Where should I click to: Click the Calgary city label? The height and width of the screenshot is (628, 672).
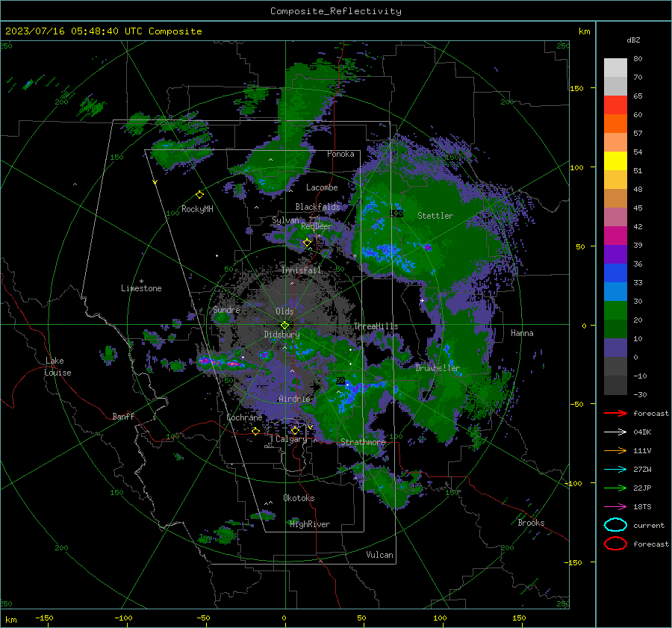coord(291,439)
